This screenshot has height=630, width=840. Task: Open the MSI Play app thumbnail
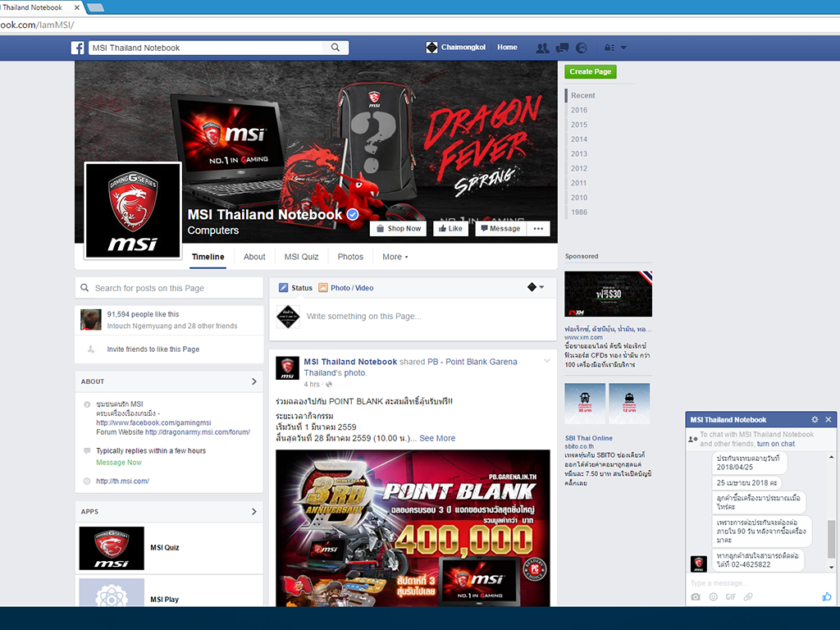[112, 592]
